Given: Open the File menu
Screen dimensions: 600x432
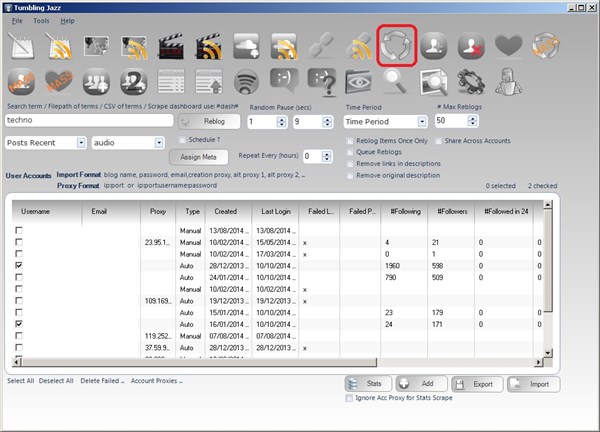Looking at the screenshot, I should point(17,21).
